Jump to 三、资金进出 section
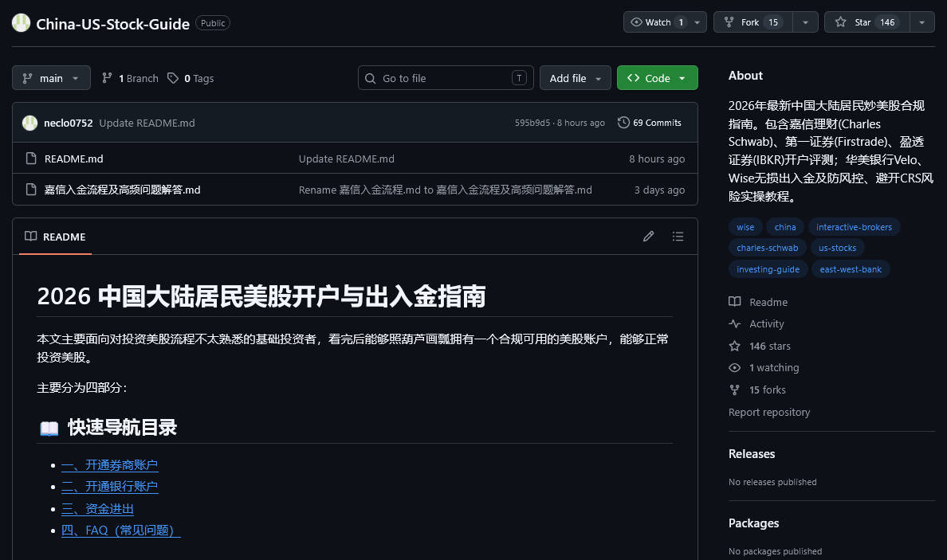Screen dimensions: 947x560 point(97,509)
